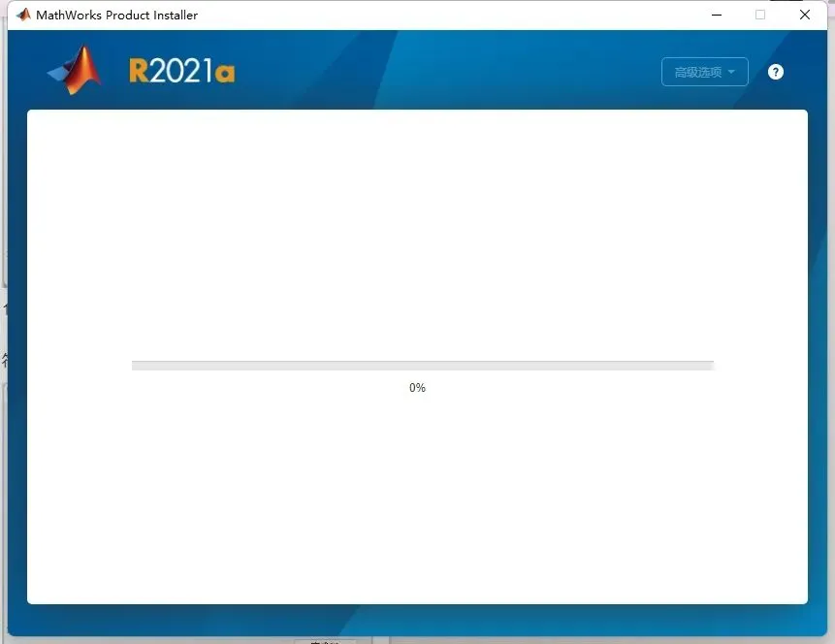Click the MATLAB icon in the title bar
This screenshot has width=835, height=644.
[x=23, y=15]
